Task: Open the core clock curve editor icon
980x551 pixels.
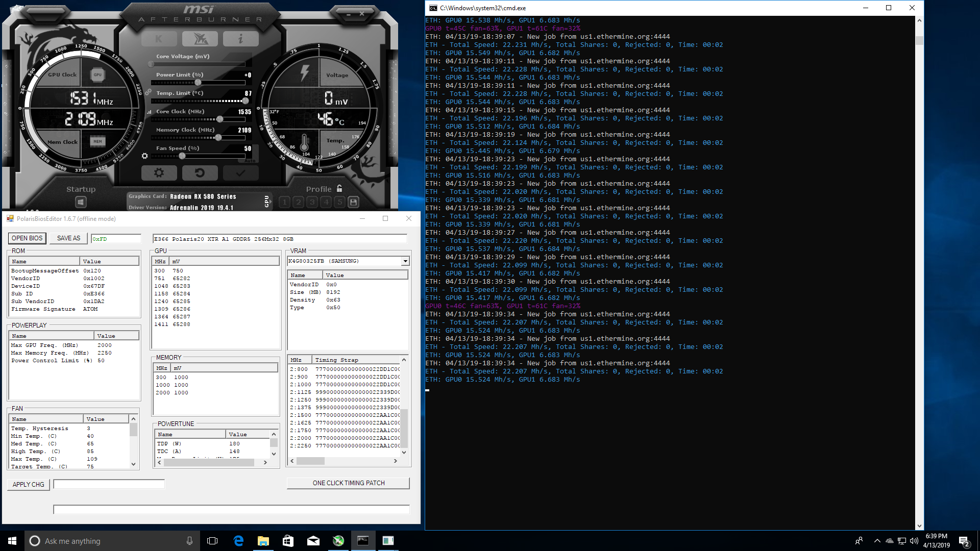Action: point(149,112)
